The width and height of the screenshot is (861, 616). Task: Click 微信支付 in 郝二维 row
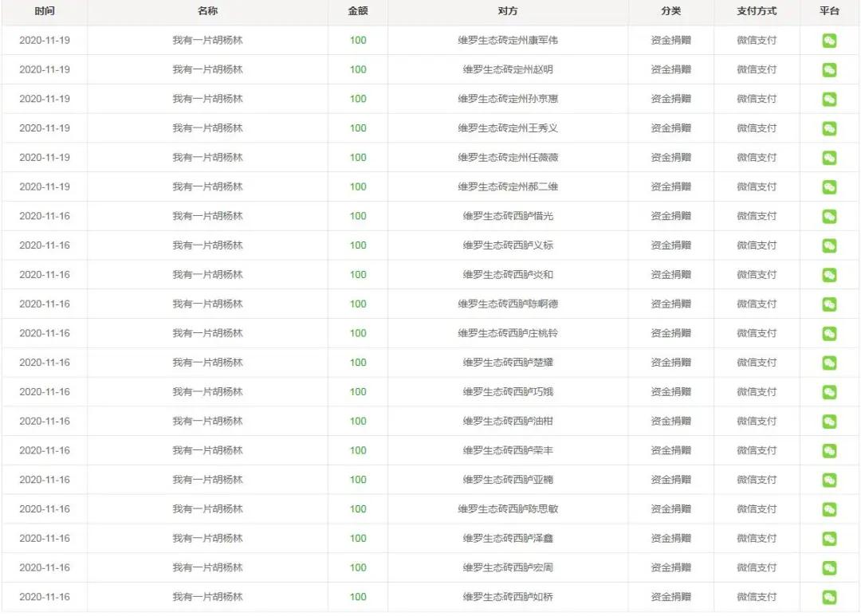click(x=757, y=186)
